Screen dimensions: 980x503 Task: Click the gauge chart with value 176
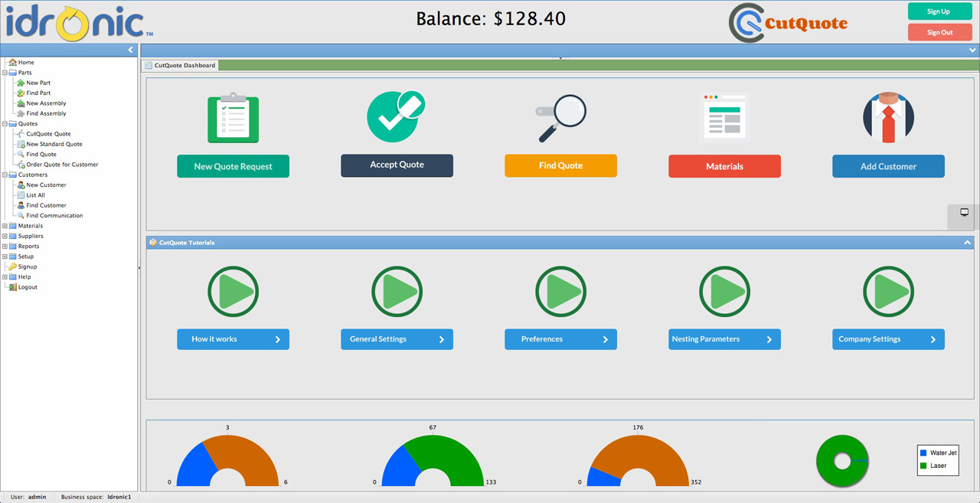click(x=639, y=461)
